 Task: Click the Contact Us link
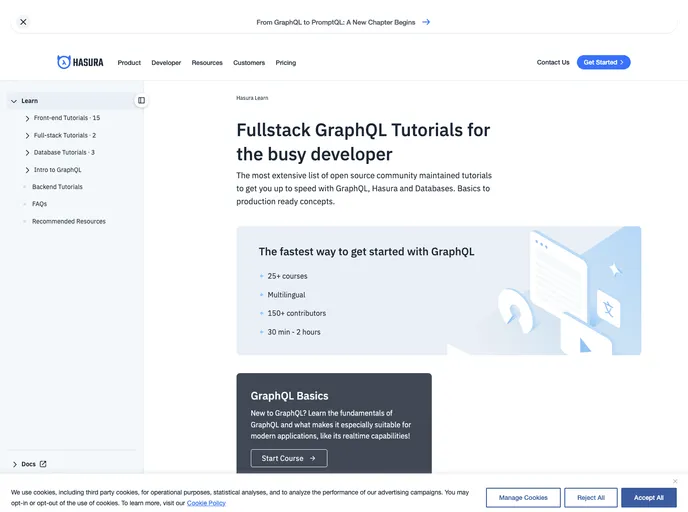pyautogui.click(x=553, y=62)
